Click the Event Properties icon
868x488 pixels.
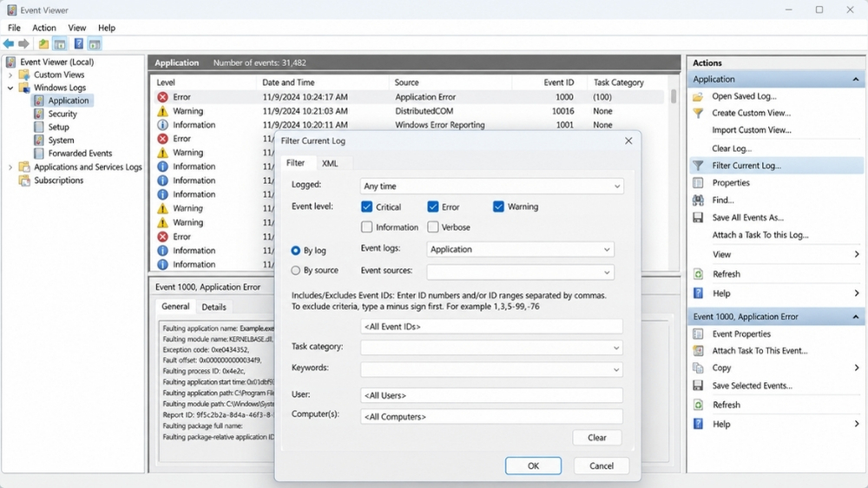698,334
